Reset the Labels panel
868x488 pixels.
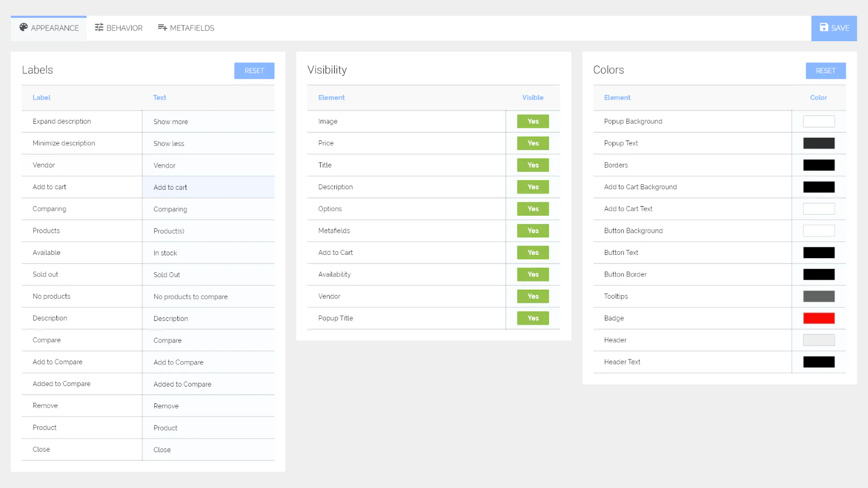pyautogui.click(x=254, y=70)
